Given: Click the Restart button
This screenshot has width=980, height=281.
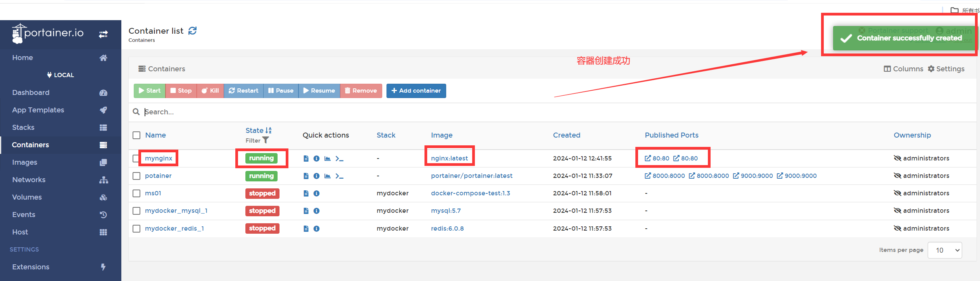Looking at the screenshot, I should [x=243, y=91].
